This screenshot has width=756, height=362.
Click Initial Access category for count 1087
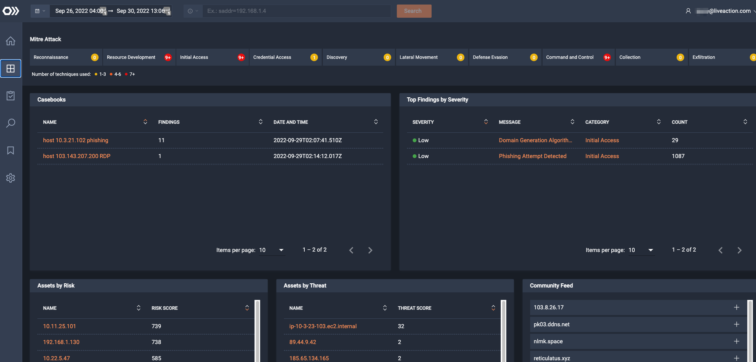click(x=602, y=156)
